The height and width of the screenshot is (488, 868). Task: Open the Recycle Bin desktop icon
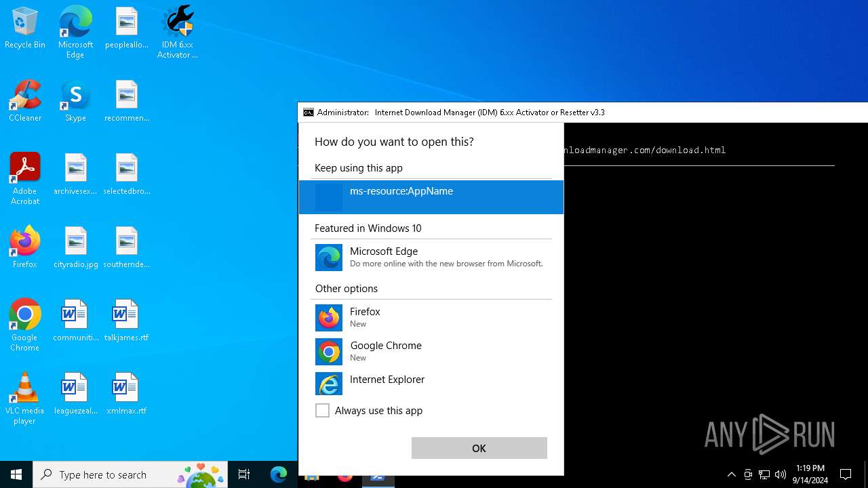coord(25,28)
